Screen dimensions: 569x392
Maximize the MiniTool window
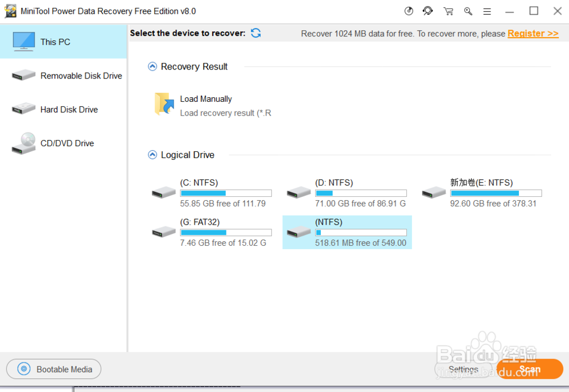point(534,11)
